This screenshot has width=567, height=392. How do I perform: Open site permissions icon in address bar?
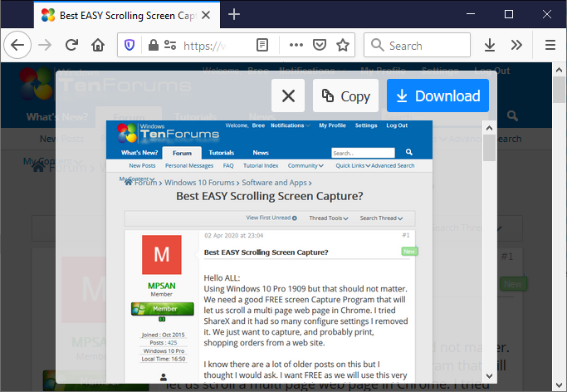170,45
